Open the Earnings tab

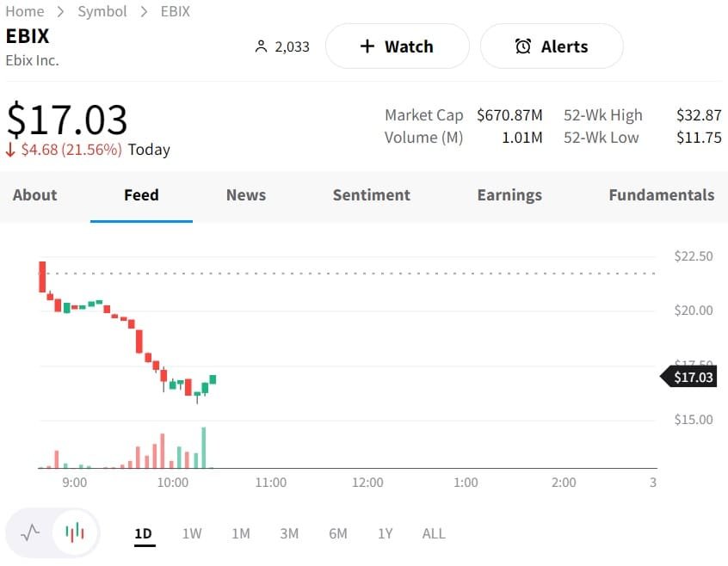pos(509,195)
